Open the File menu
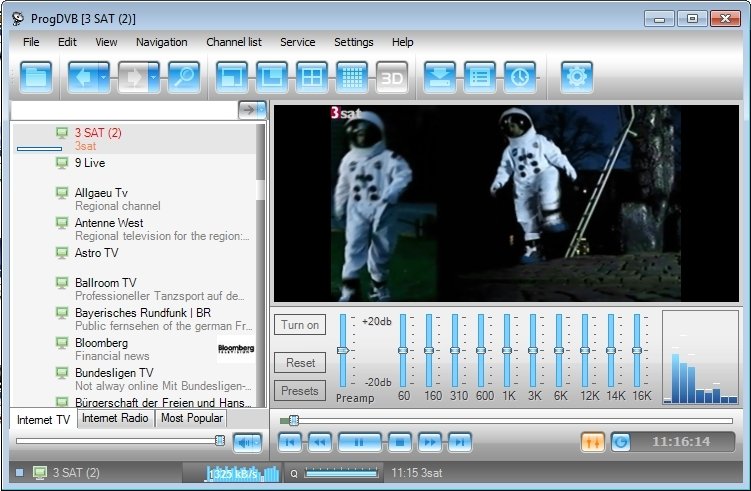The height and width of the screenshot is (491, 751). click(31, 42)
